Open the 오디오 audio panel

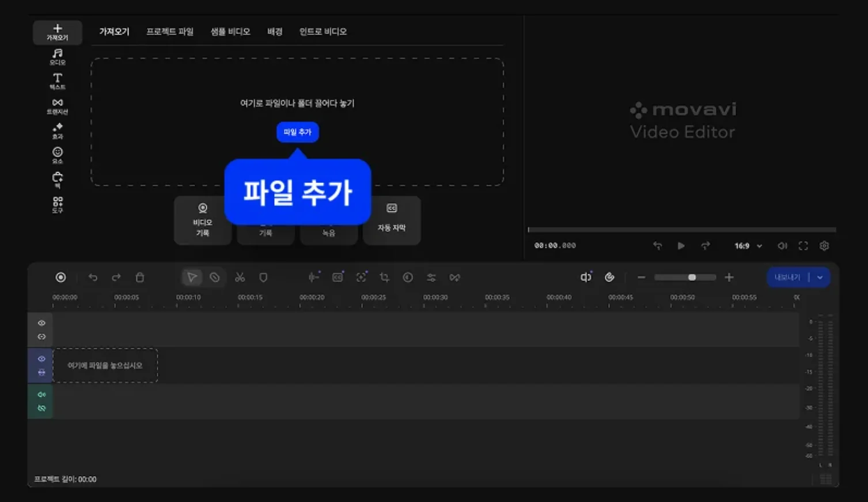pyautogui.click(x=58, y=57)
